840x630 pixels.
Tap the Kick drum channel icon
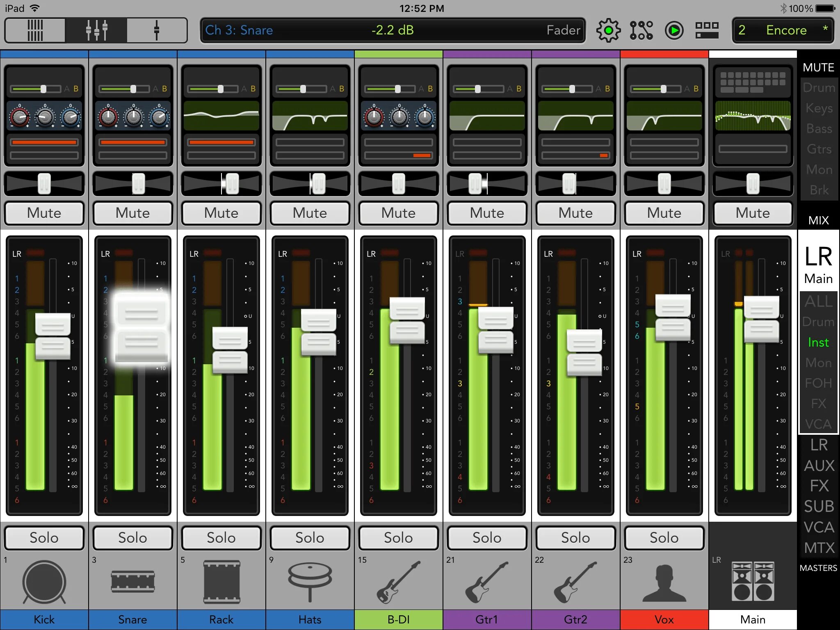(44, 582)
